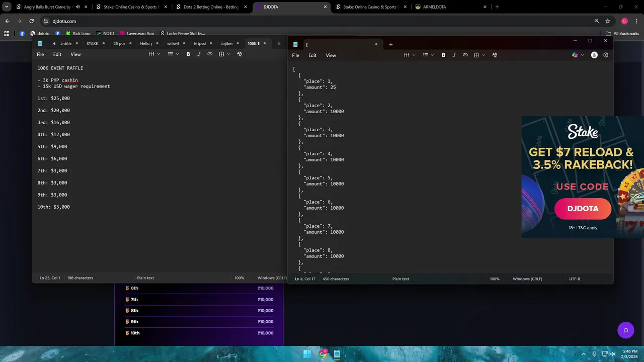Go back in the Chrome browser
Viewport: 644px width, 362px height.
pyautogui.click(x=7, y=21)
